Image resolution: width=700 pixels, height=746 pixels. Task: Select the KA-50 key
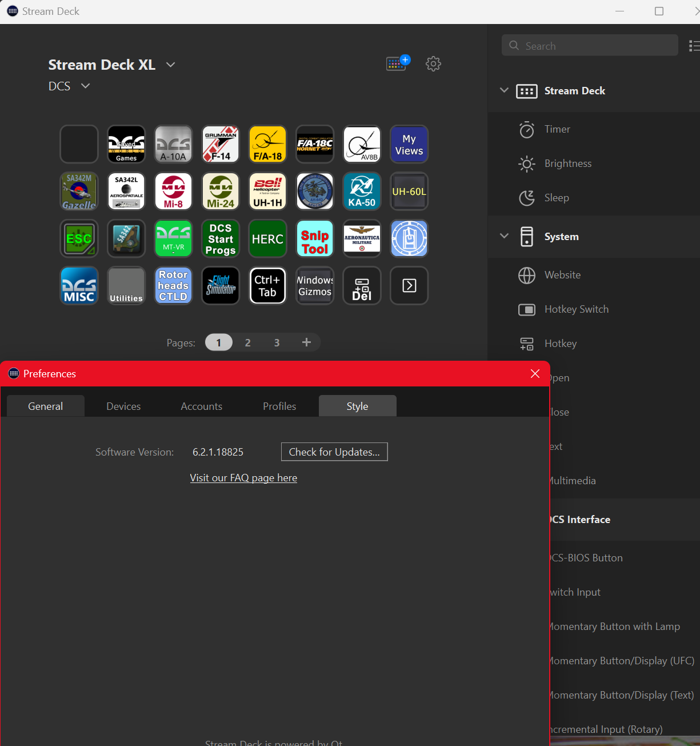(x=362, y=192)
